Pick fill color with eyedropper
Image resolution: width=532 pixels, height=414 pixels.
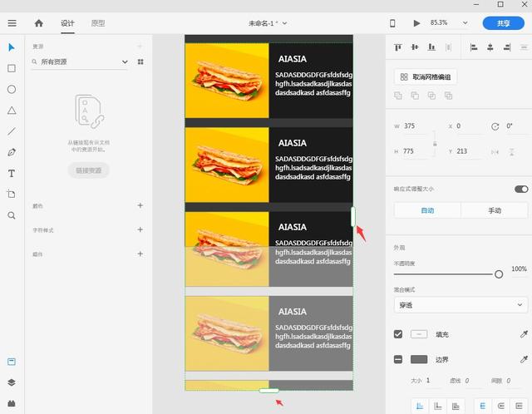(x=524, y=334)
